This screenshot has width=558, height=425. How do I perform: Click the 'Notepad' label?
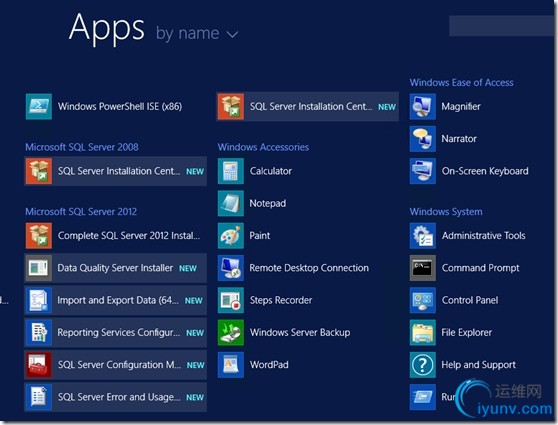[268, 203]
